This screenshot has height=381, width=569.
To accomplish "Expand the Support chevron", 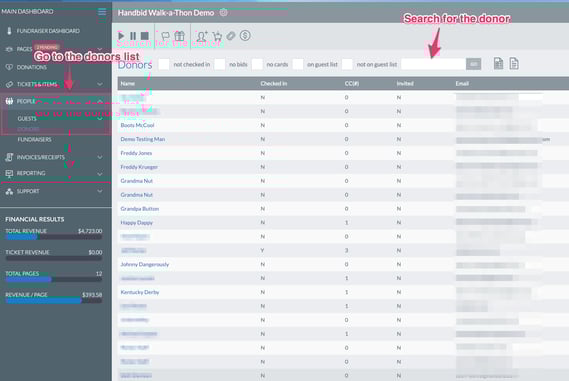I will [x=99, y=191].
